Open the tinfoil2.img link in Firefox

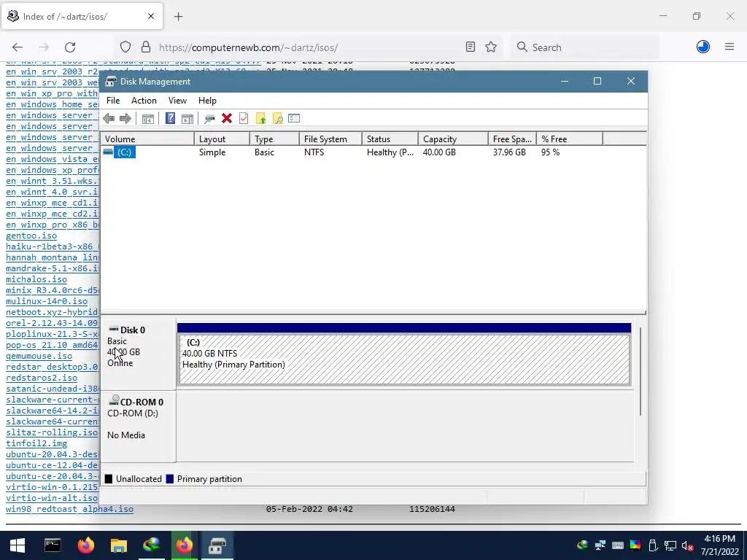(x=36, y=443)
